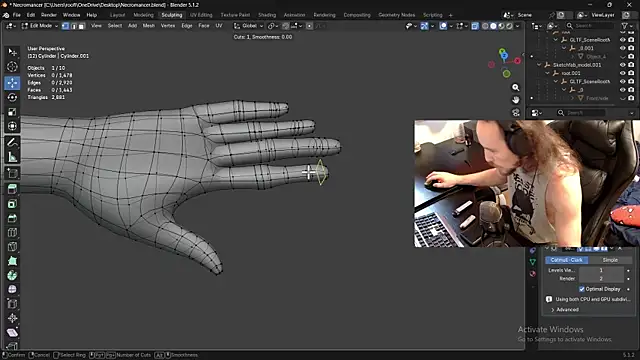Switch to face select mode
640x360 pixels.
pyautogui.click(x=82, y=26)
